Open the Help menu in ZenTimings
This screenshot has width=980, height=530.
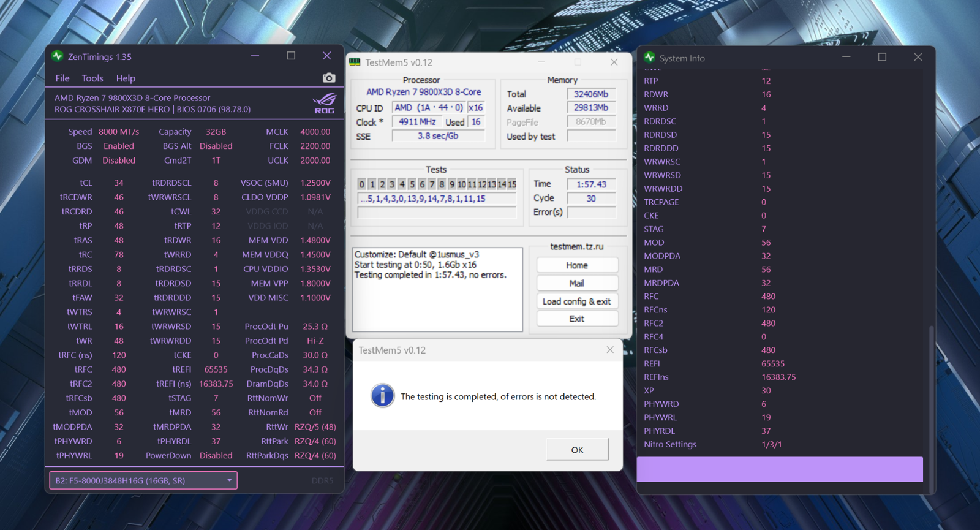click(126, 78)
